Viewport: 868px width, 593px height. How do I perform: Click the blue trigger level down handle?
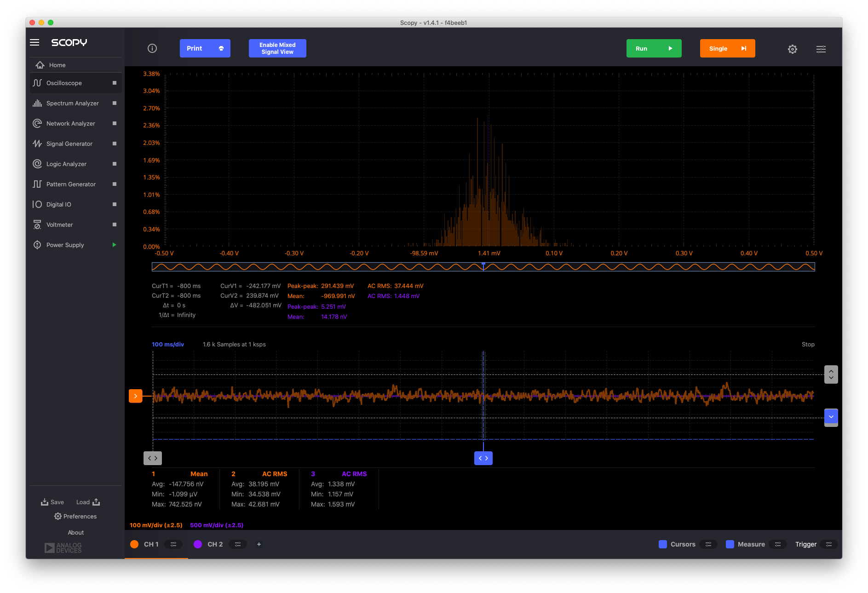click(x=831, y=417)
